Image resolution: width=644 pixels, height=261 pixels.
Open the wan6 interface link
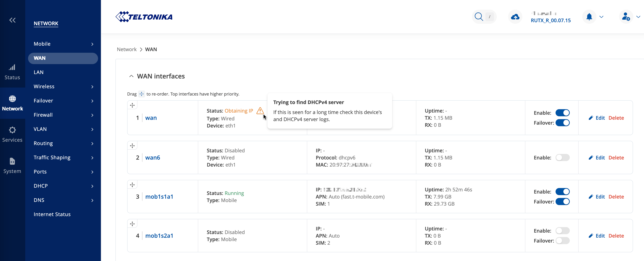[x=153, y=157]
